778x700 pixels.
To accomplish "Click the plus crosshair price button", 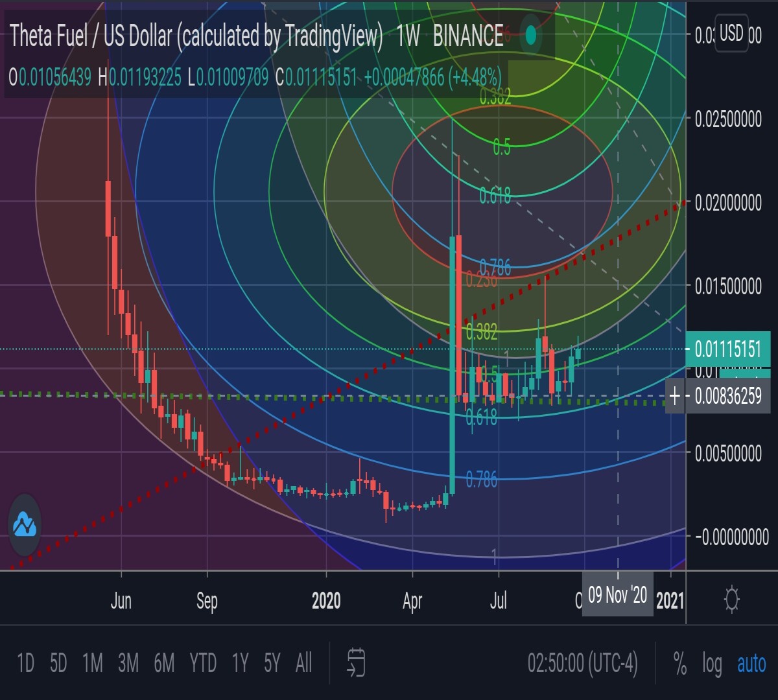I will coord(676,395).
